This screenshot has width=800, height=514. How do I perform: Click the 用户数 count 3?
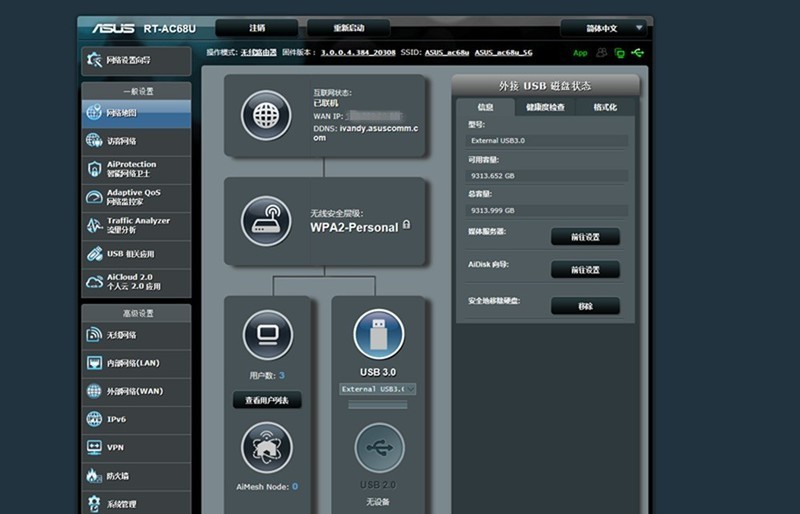point(282,375)
